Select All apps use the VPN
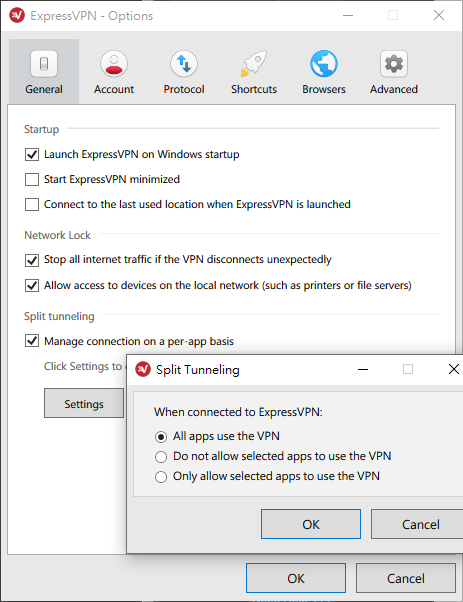The width and height of the screenshot is (463, 602). [161, 437]
